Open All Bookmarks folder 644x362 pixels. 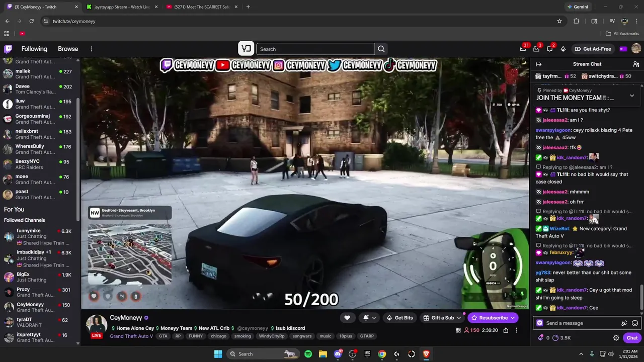622,34
